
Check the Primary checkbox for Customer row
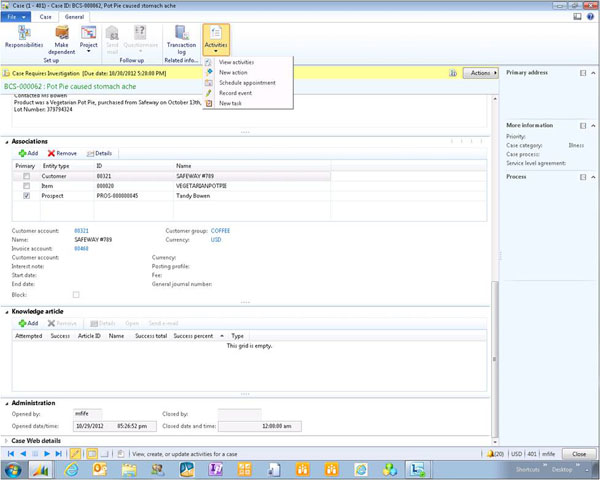pos(25,176)
